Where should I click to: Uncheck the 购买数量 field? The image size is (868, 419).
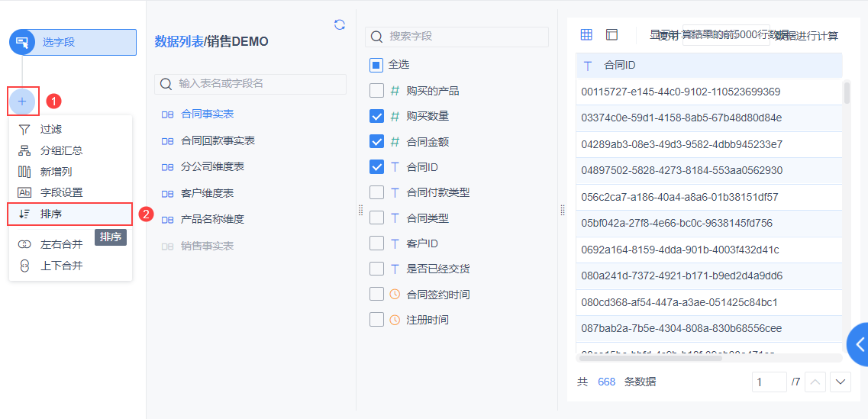click(376, 116)
